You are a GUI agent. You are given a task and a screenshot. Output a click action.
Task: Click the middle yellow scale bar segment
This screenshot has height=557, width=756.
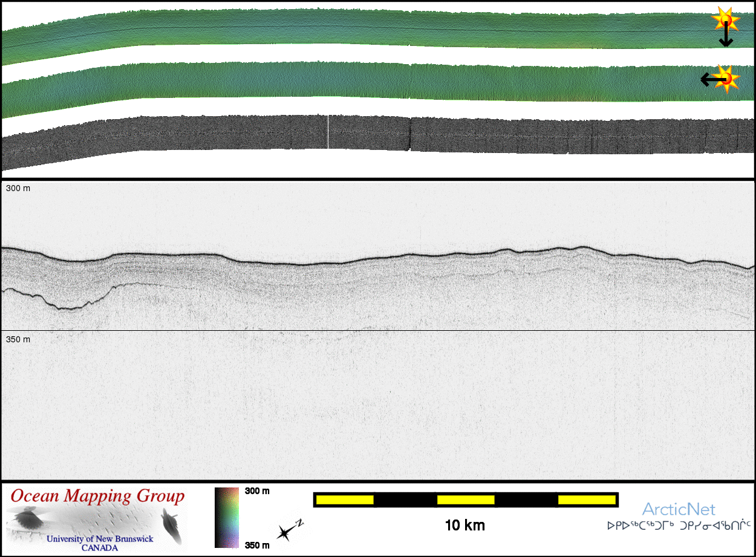click(x=466, y=500)
